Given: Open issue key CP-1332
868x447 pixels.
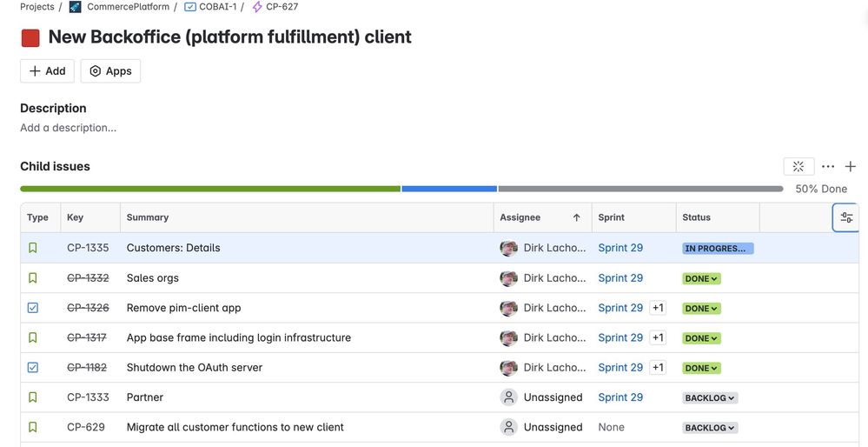Looking at the screenshot, I should point(88,277).
